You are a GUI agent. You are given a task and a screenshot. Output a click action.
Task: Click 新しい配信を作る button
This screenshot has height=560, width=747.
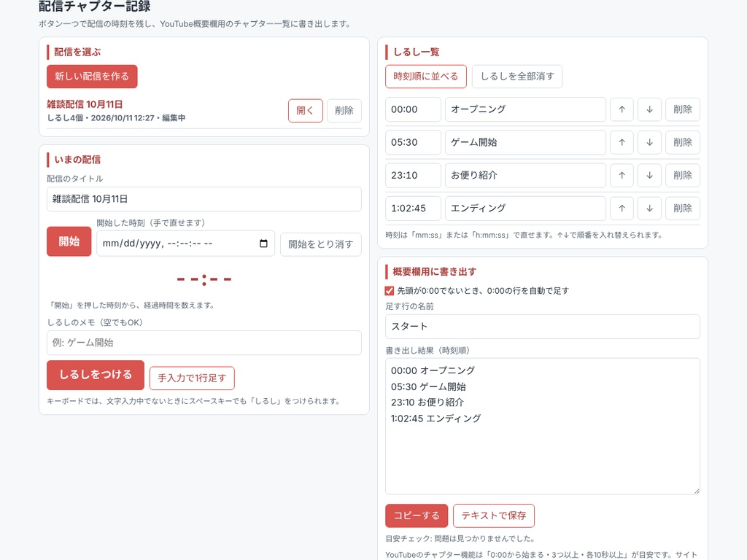92,76
